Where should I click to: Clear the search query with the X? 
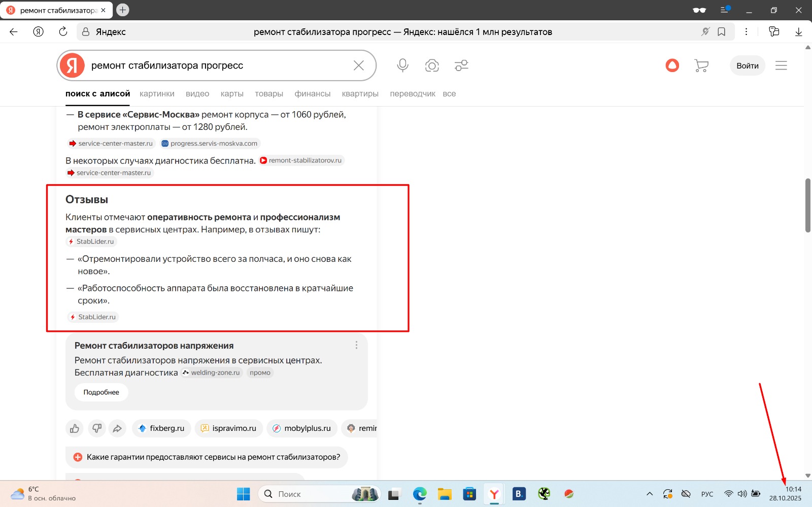(359, 65)
